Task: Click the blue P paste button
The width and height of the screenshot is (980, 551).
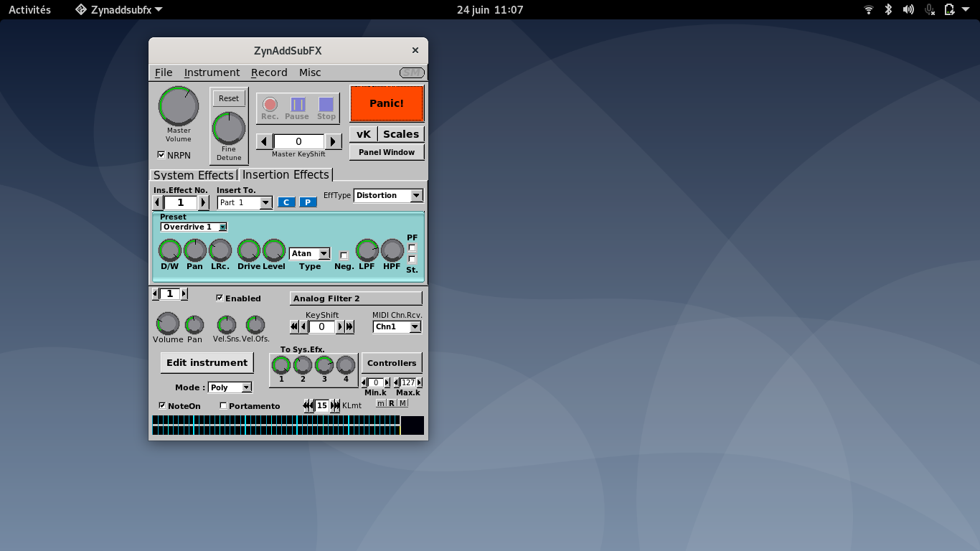Action: [308, 202]
